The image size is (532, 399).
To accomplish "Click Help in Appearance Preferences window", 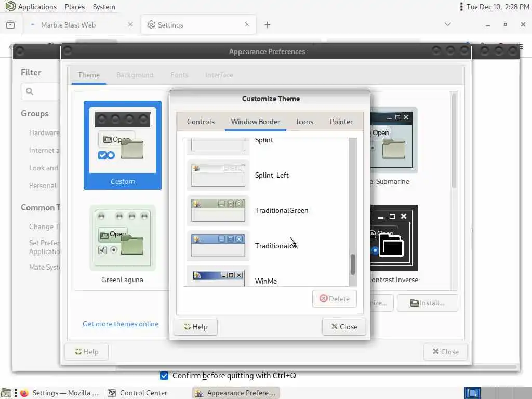I will [x=87, y=352].
